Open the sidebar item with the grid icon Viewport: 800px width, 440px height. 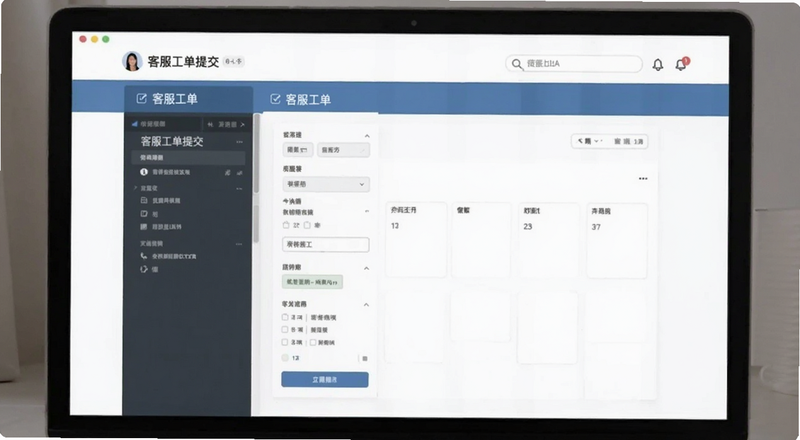(x=161, y=227)
